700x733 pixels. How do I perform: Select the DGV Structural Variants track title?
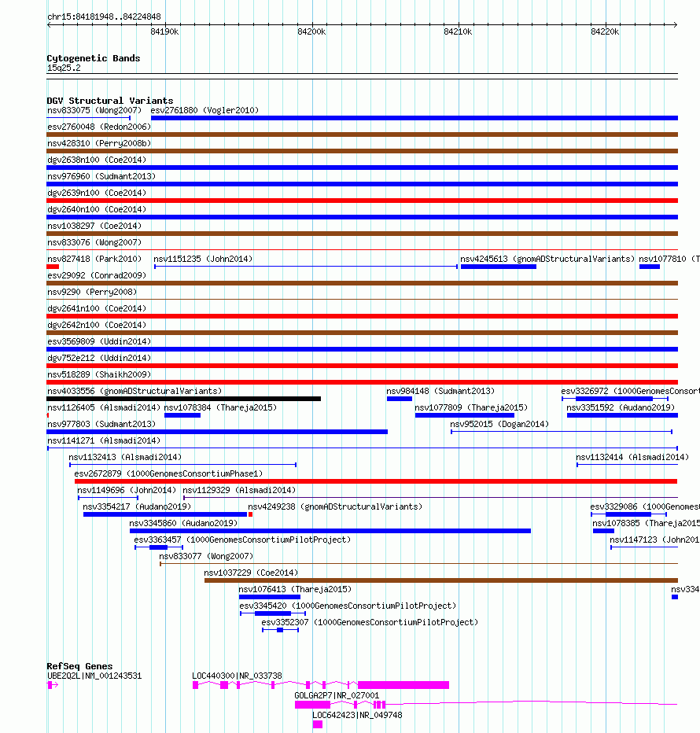tap(110, 101)
